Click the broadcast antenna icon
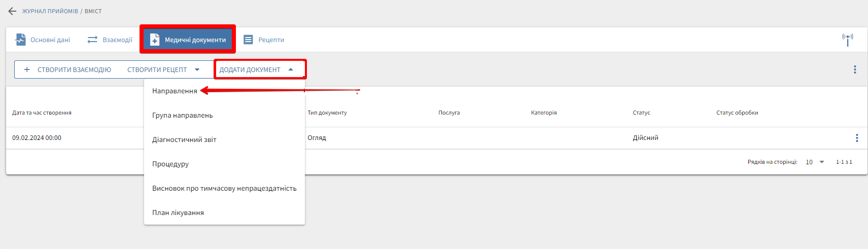 (847, 39)
